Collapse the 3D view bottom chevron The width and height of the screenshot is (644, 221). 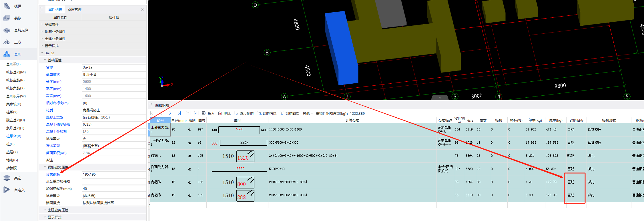click(440, 98)
